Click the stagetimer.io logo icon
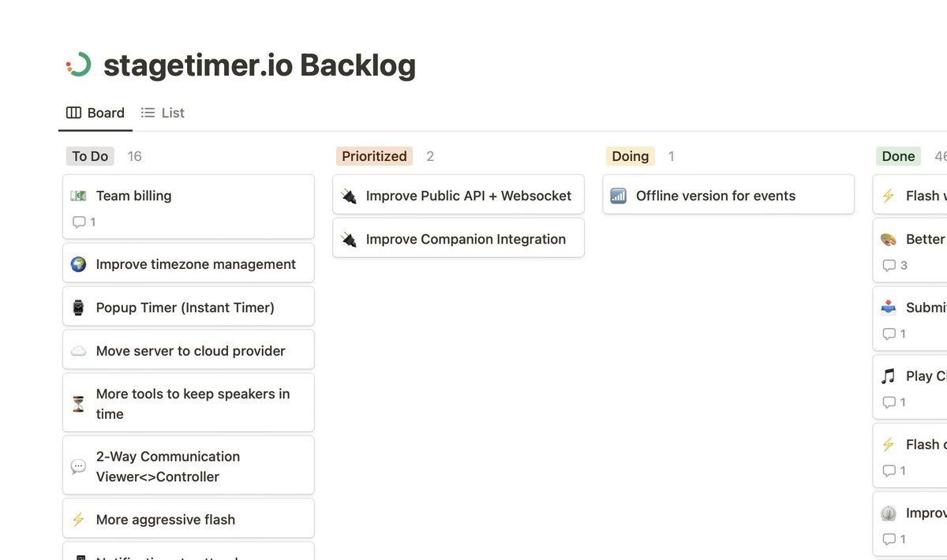This screenshot has width=947, height=560. [79, 65]
